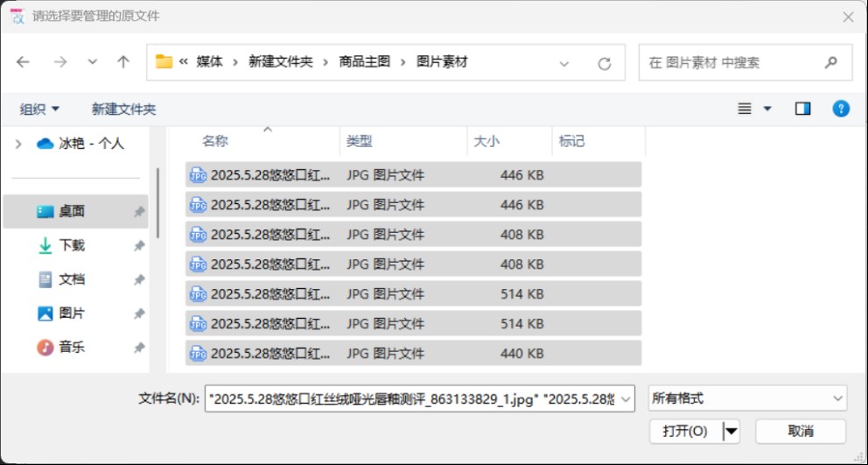Open 桌面 in the navigation pane

click(x=75, y=211)
